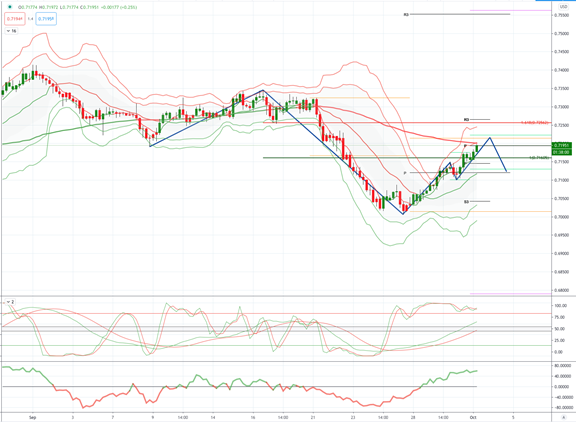Click the blue buy price 0.71951 button
576x422 pixels.
pyautogui.click(x=46, y=19)
